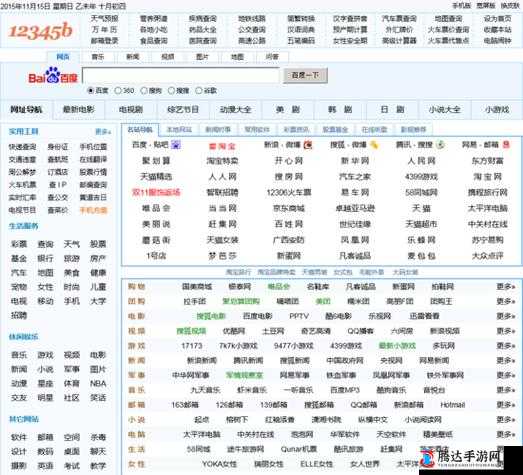Click 招聘 in the left sidebar
This screenshot has height=475, width=523.
[x=19, y=315]
